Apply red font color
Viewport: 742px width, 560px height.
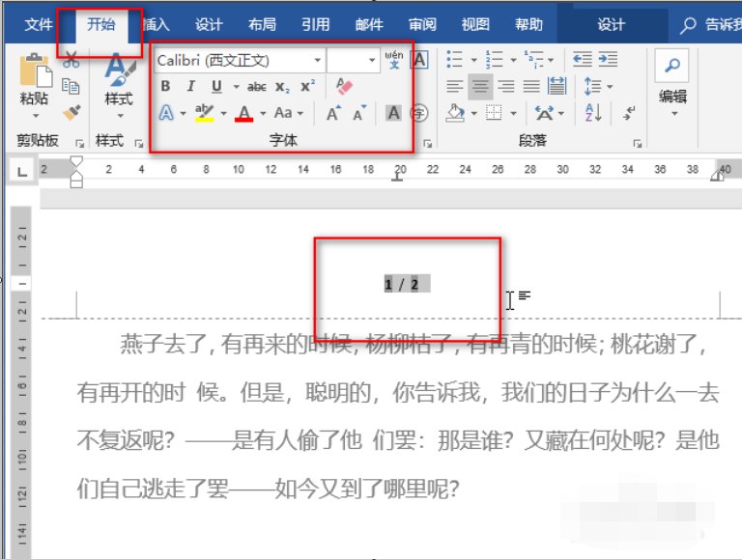243,114
